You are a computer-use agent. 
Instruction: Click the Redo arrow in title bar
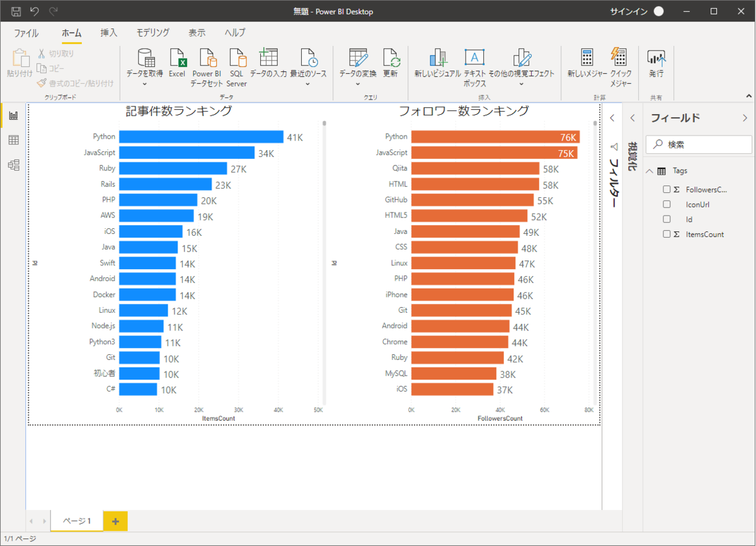pyautogui.click(x=54, y=11)
